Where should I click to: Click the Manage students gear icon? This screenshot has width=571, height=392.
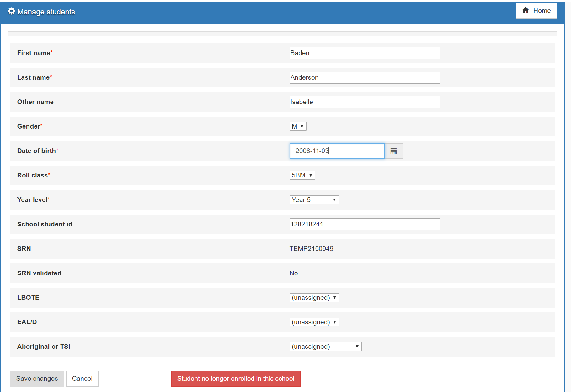click(12, 11)
